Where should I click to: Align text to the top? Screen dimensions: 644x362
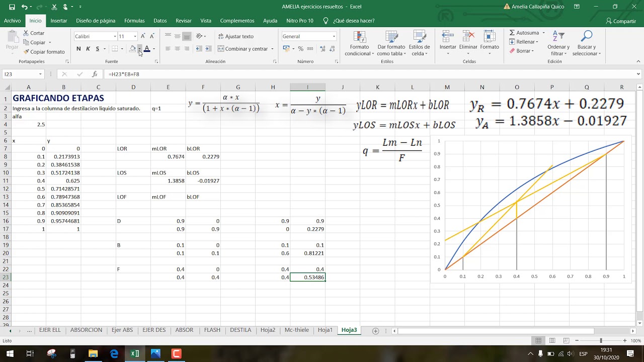[x=168, y=36]
